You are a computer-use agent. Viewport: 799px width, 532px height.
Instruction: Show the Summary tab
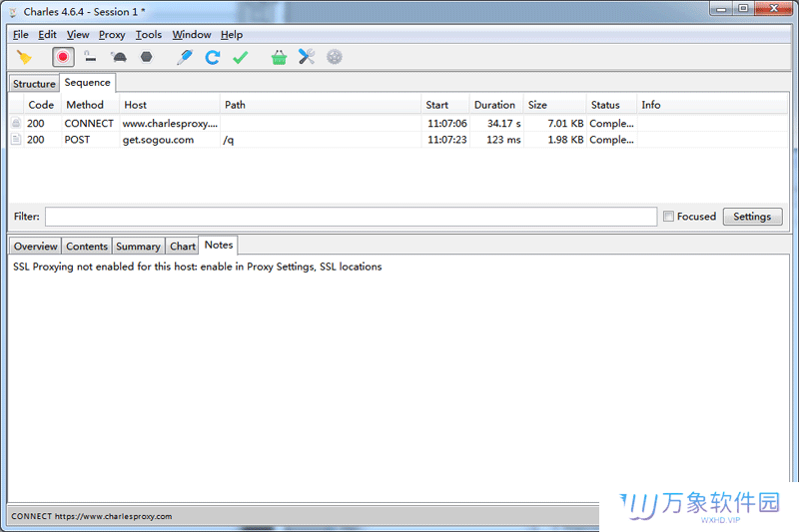(x=138, y=247)
